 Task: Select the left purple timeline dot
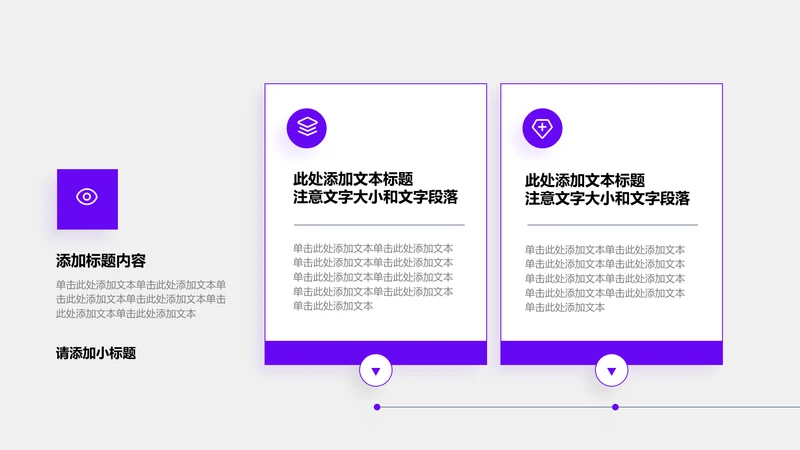pyautogui.click(x=377, y=407)
